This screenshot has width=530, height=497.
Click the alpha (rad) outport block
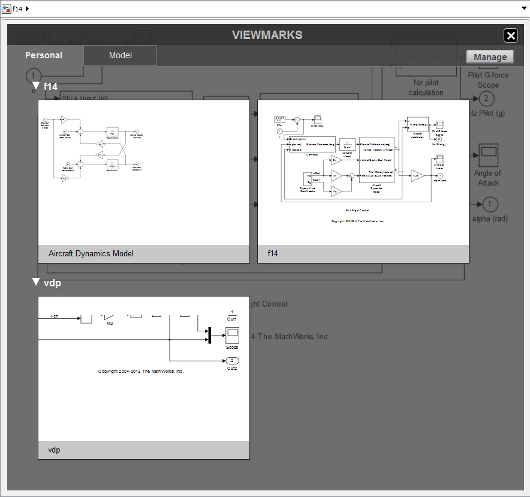(x=490, y=204)
